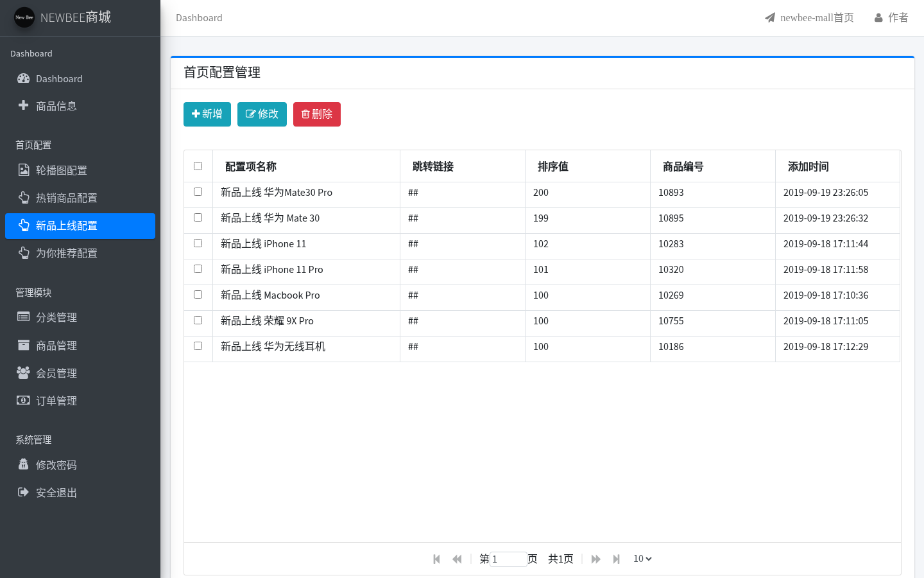
Task: Click the 修改密码 lock icon
Action: click(24, 464)
